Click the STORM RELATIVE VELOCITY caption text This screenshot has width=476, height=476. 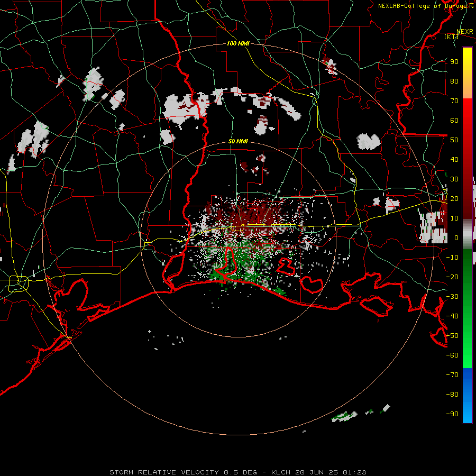pos(164,472)
